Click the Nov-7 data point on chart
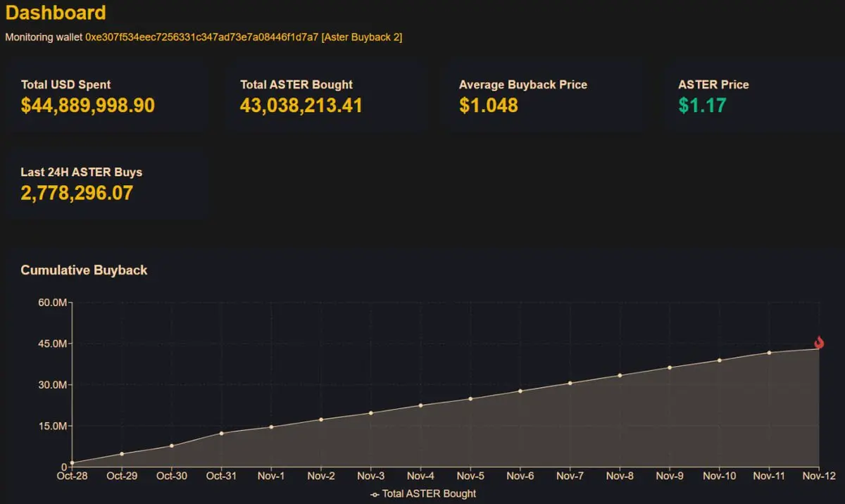 (570, 383)
